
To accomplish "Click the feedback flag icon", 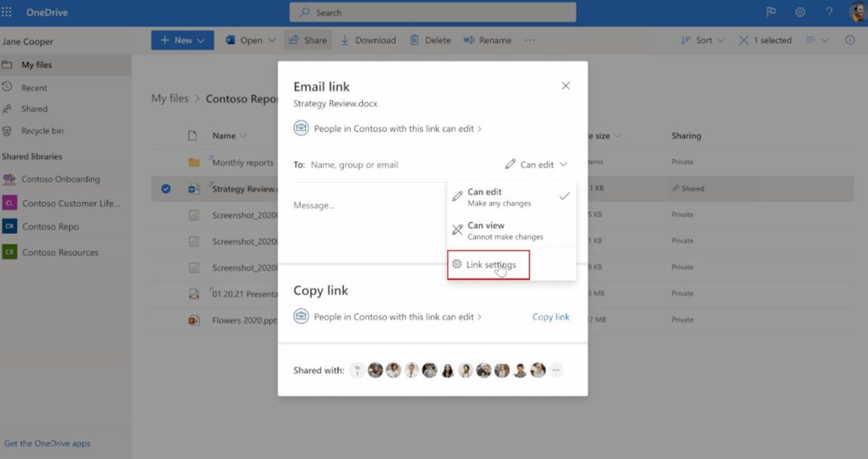I will coord(770,12).
